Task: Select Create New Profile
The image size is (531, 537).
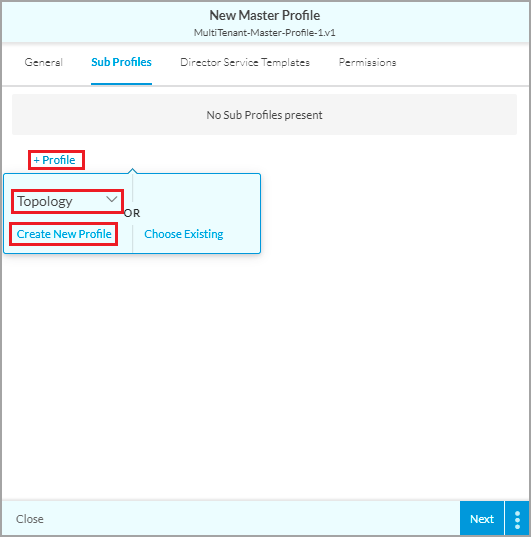Action: point(64,234)
